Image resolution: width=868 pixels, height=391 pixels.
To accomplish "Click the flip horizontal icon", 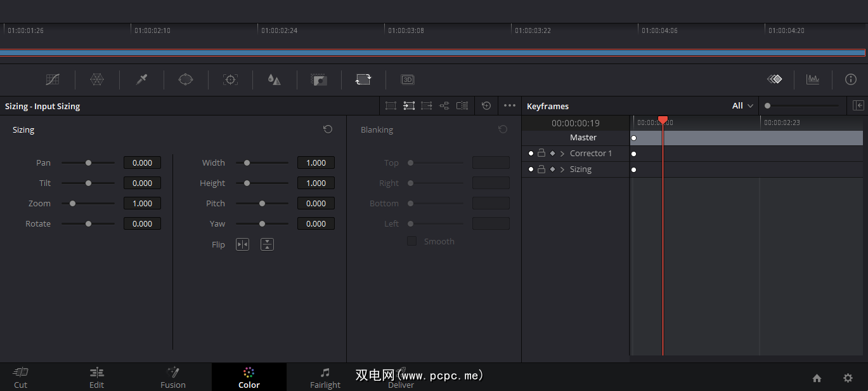I will [x=242, y=244].
